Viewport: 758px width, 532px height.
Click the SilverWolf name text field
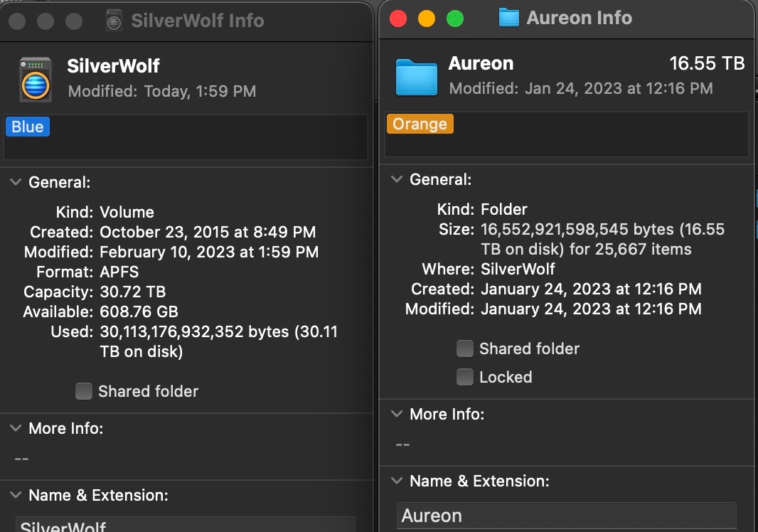pyautogui.click(x=185, y=526)
